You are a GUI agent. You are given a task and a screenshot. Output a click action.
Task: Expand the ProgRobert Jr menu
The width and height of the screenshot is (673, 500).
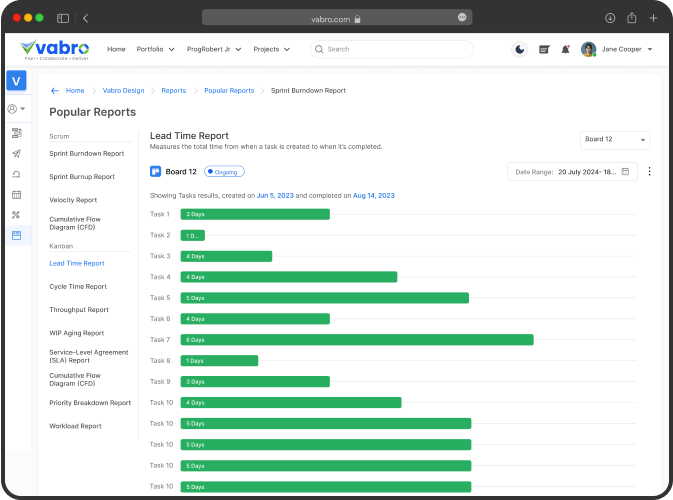(214, 49)
